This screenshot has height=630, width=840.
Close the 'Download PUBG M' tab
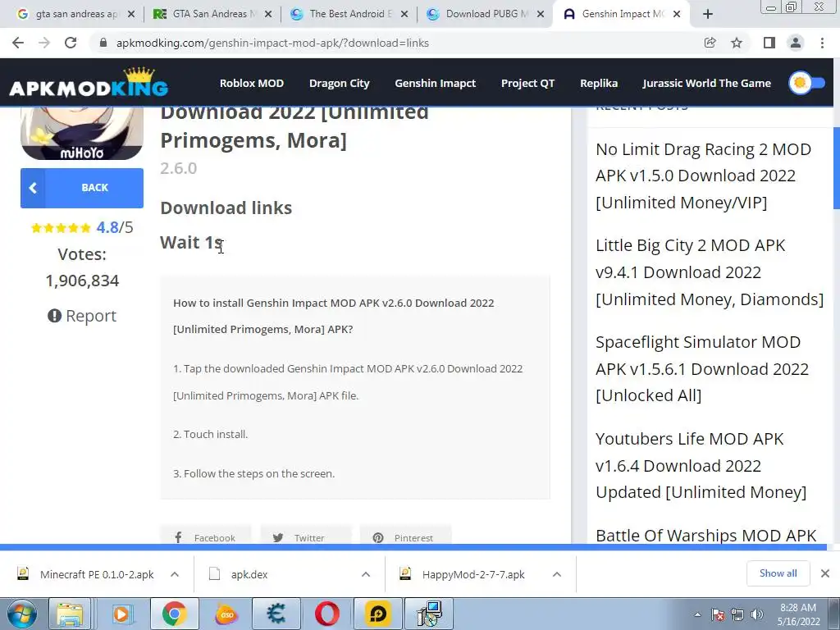coord(541,15)
